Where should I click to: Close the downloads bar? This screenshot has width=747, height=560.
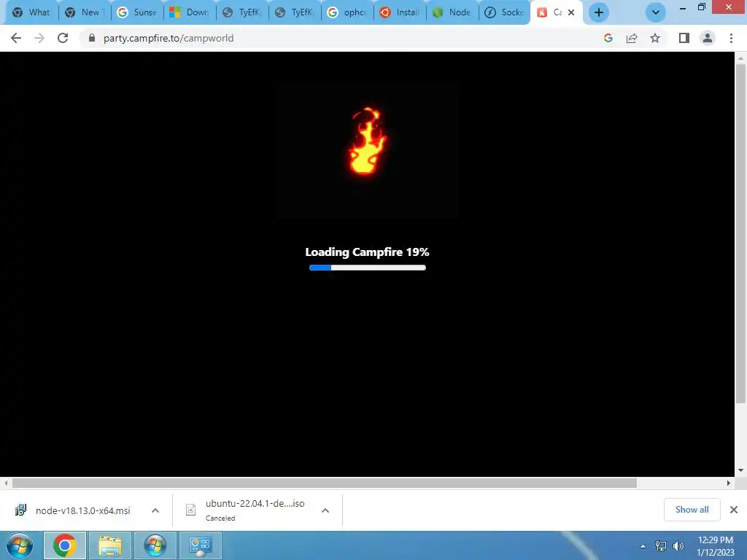[x=734, y=510]
